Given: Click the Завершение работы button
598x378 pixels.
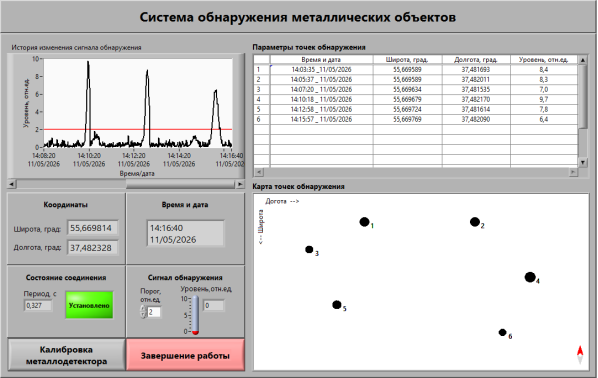Looking at the screenshot, I should coord(185,355).
